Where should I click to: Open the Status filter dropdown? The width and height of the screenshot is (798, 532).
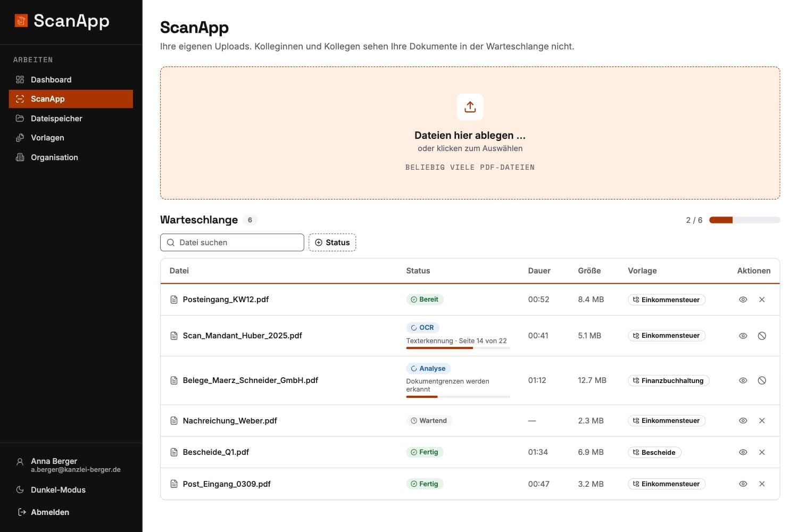[332, 243]
